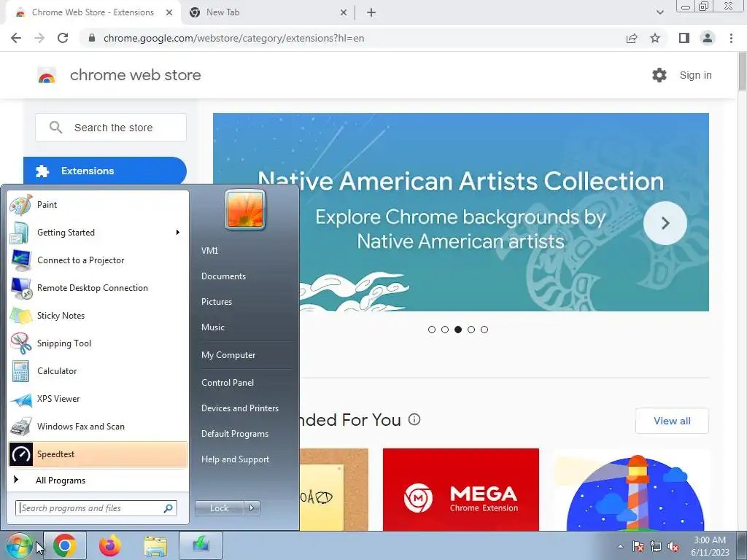Viewport: 747px width, 560px height.
Task: Open a new Chrome tab
Action: click(x=371, y=12)
